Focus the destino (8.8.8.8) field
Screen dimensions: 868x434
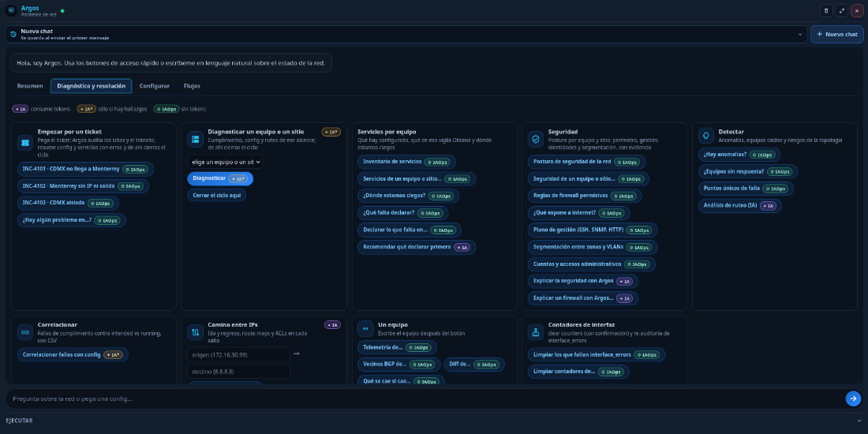click(x=238, y=372)
